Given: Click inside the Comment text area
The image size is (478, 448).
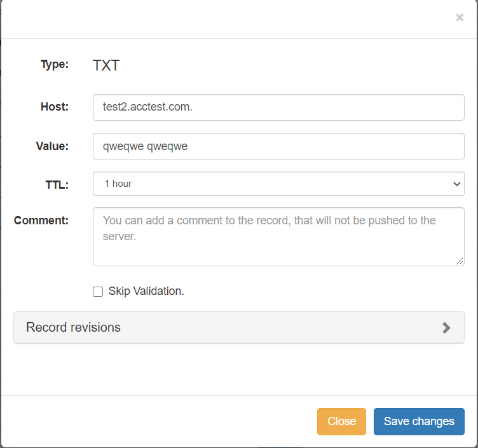Looking at the screenshot, I should [x=278, y=236].
